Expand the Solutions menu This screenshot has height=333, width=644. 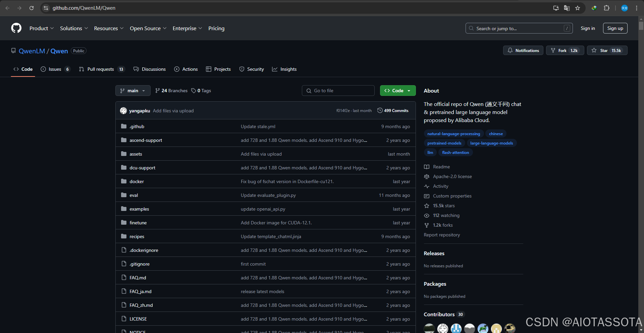coord(74,29)
